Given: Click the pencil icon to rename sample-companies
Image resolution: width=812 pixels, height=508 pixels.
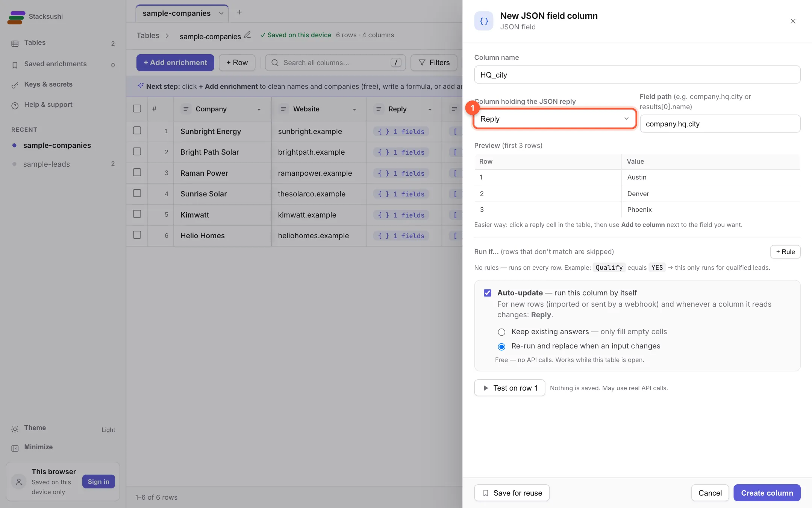Looking at the screenshot, I should click(x=247, y=35).
